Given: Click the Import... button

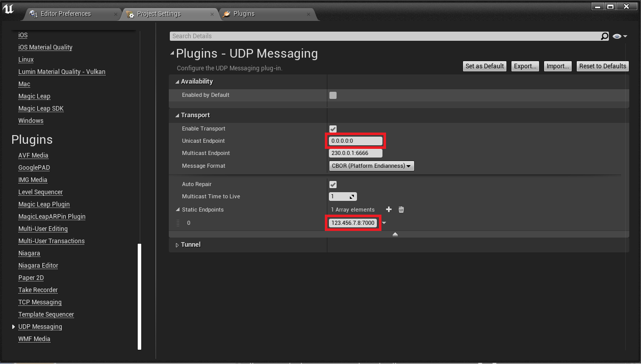Looking at the screenshot, I should pos(557,66).
